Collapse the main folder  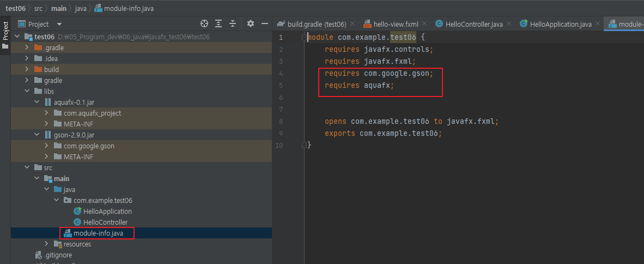coord(37,178)
